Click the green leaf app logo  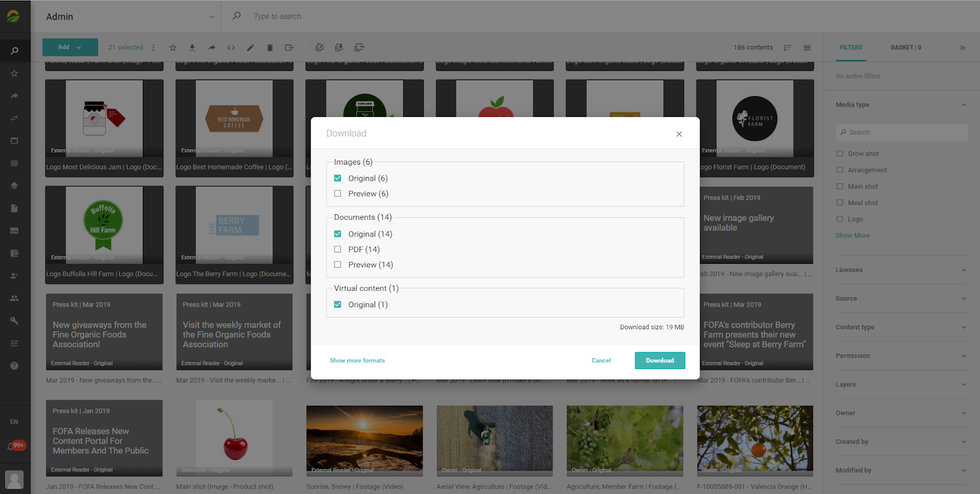pos(13,17)
